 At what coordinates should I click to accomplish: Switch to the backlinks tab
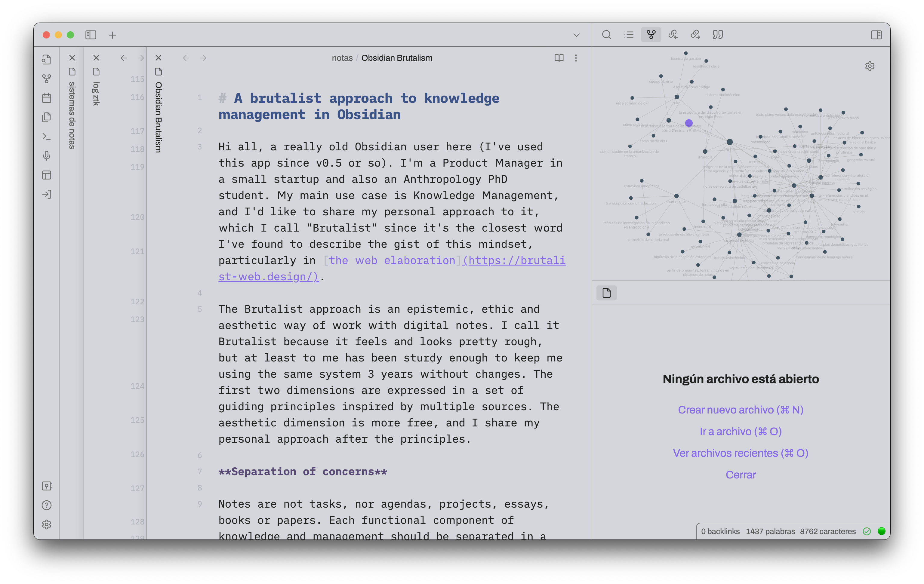click(673, 35)
